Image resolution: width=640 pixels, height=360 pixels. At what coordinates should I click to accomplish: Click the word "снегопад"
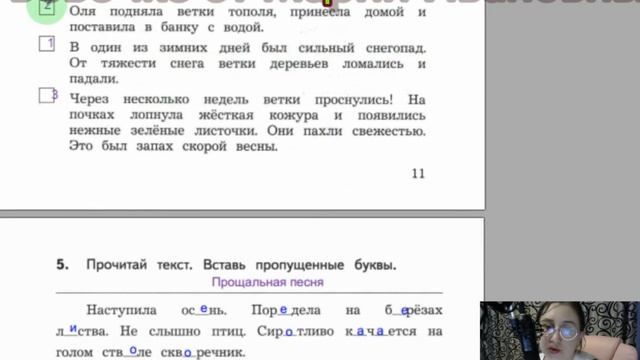click(396, 48)
